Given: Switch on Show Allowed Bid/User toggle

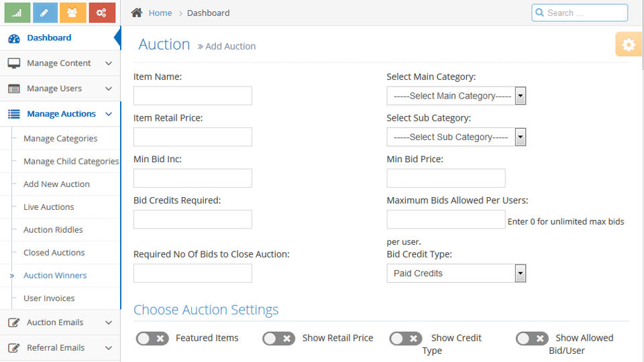Looking at the screenshot, I should [x=532, y=339].
